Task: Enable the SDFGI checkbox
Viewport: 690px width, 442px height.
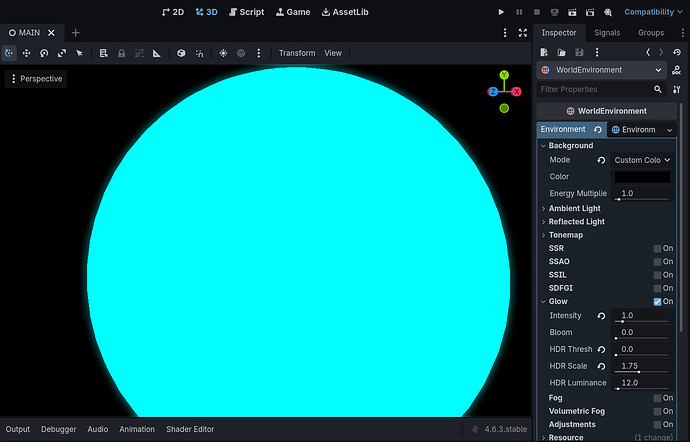Action: [657, 288]
